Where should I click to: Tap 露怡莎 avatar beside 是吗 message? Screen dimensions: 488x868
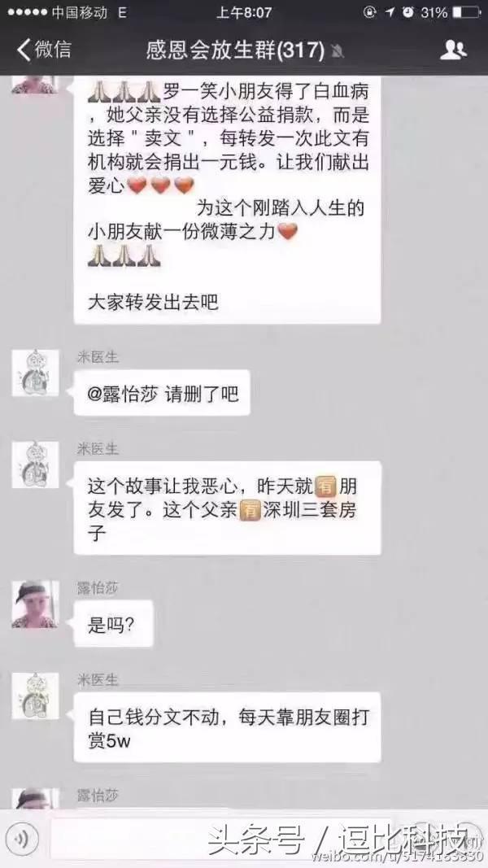[36, 604]
